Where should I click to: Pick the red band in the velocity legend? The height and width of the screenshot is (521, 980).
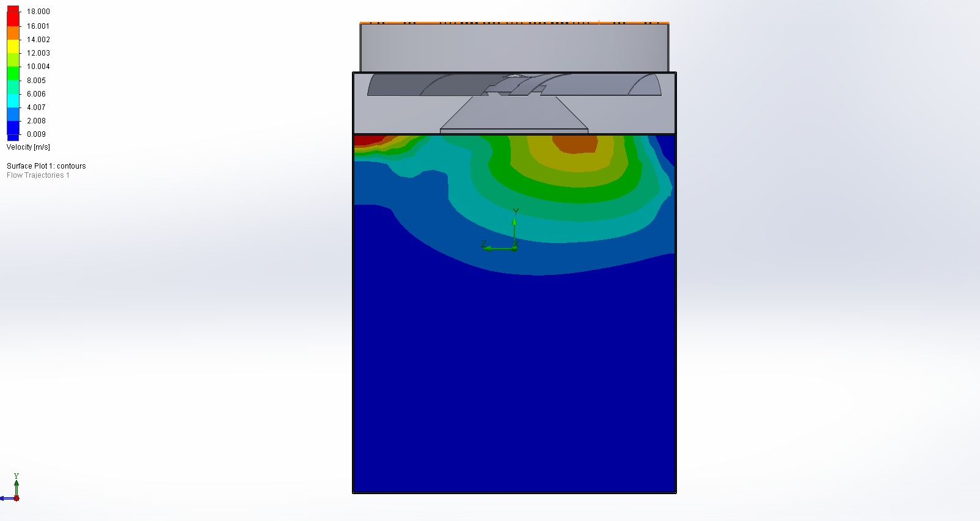point(13,16)
